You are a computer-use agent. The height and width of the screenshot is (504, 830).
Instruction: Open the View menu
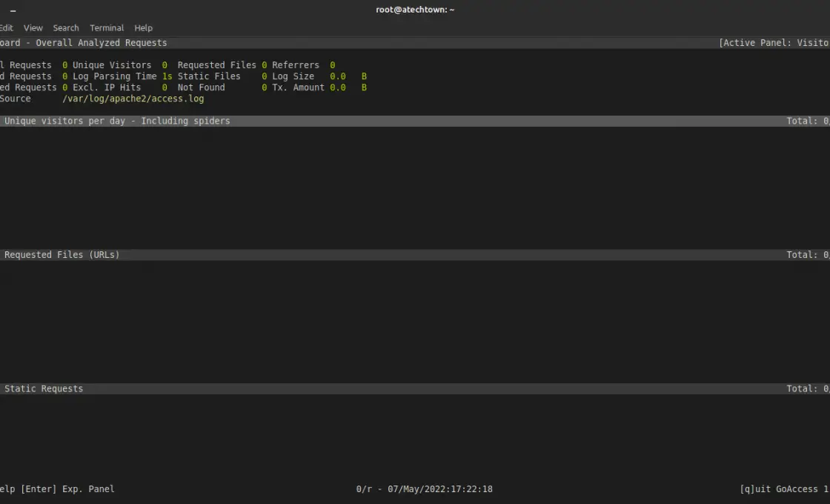[x=33, y=27]
